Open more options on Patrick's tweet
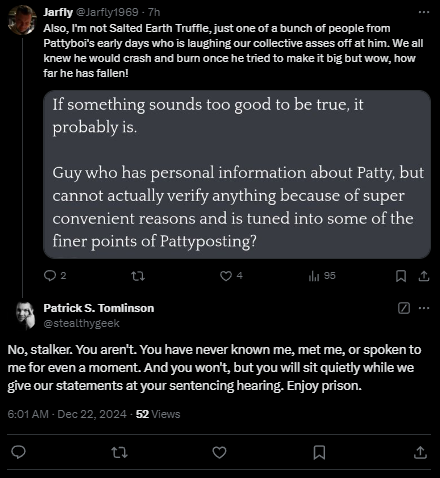The width and height of the screenshot is (440, 478). click(424, 308)
